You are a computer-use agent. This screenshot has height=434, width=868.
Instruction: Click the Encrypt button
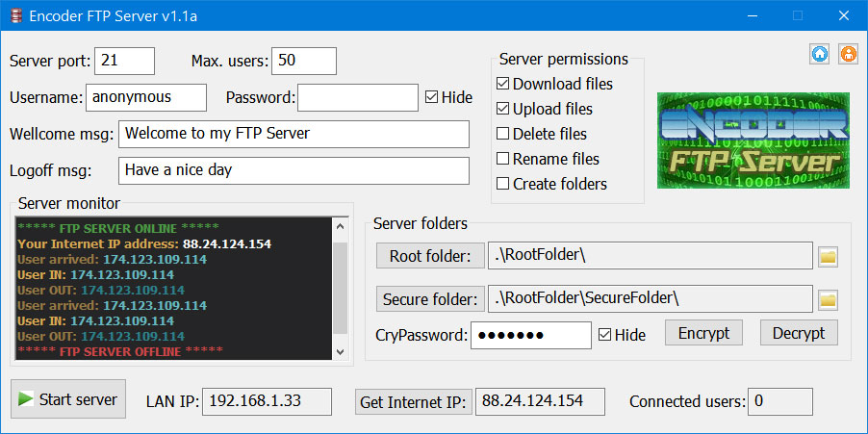pyautogui.click(x=703, y=333)
